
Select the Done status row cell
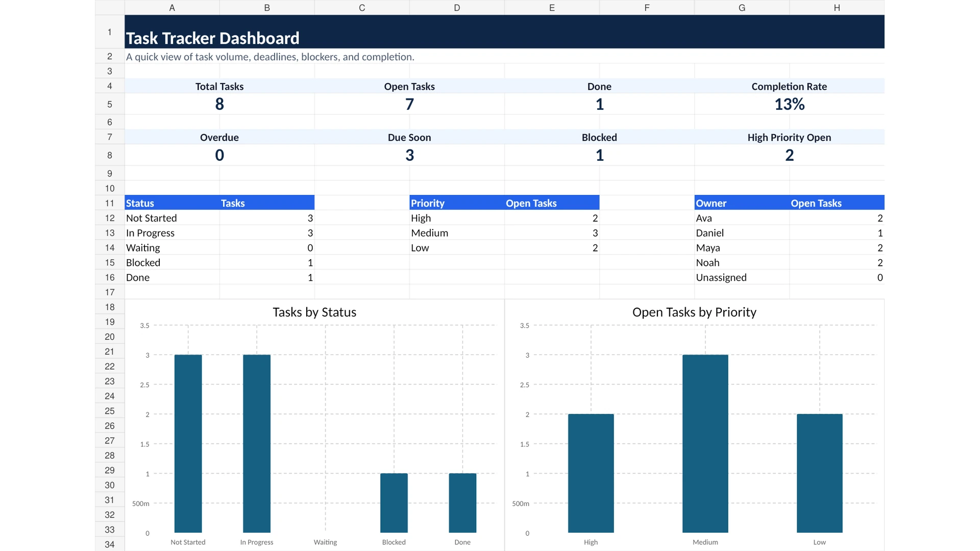tap(172, 277)
